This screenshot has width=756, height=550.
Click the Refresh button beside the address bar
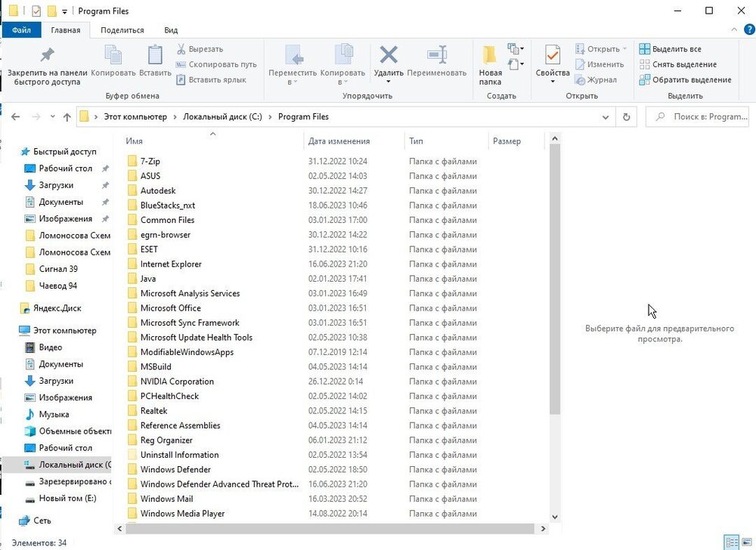[626, 117]
